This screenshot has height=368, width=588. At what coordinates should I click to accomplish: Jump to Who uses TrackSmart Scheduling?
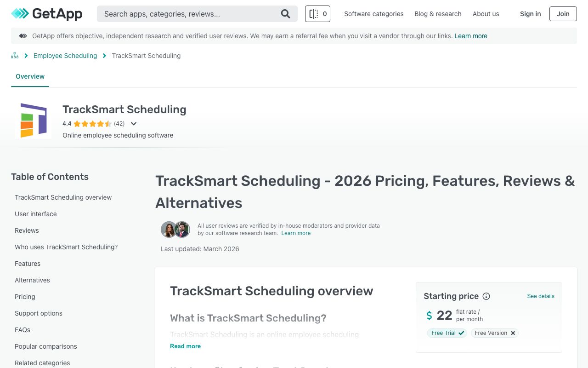(x=66, y=247)
